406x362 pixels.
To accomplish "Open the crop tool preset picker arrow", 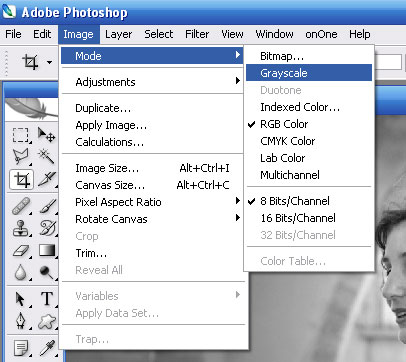I will [49, 62].
